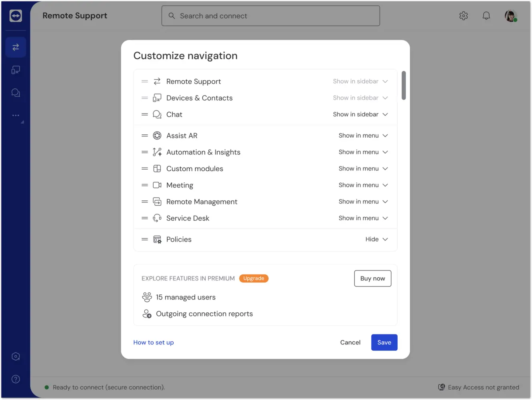Viewport: 532px width, 400px height.
Task: Click the '15 managed users' feature text
Action: pyautogui.click(x=186, y=297)
